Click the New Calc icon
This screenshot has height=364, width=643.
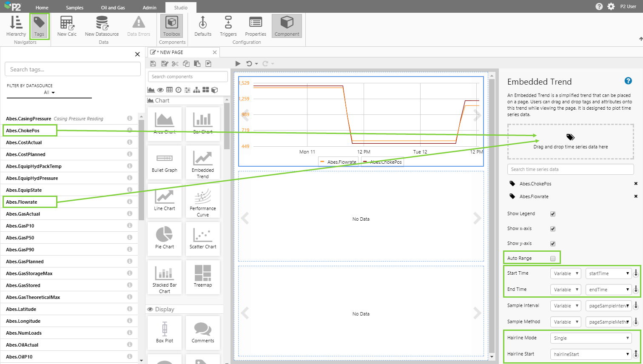[x=67, y=26]
